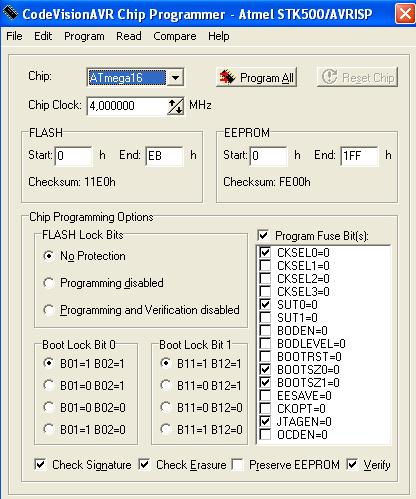Click the FLASH End address field
This screenshot has height=499, width=416.
[164, 156]
